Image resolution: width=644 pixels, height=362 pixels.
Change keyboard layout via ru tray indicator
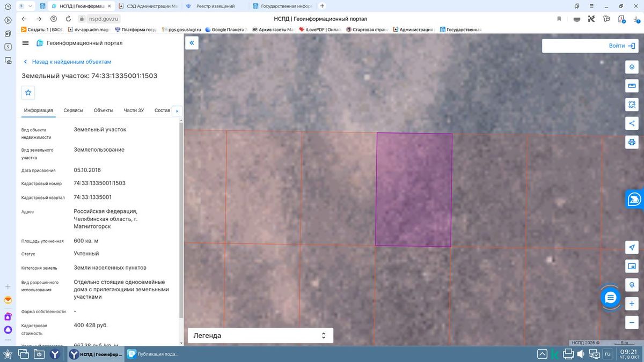608,354
